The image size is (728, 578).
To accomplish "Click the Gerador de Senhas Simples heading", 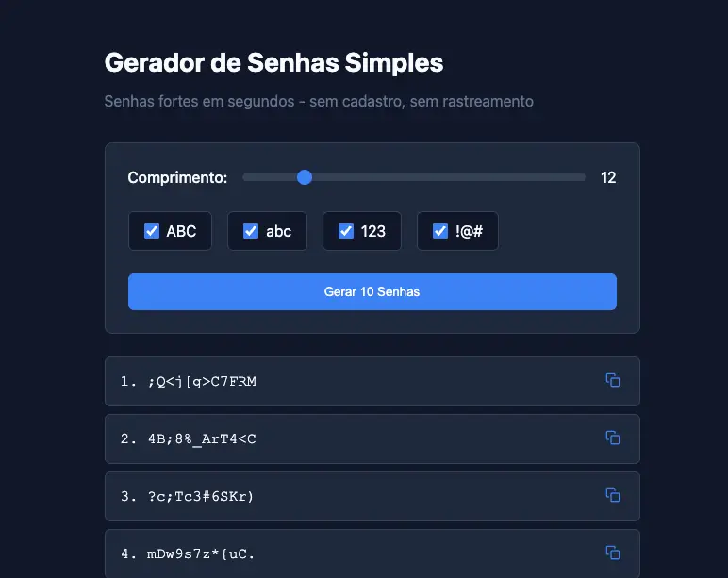I will 273,62.
